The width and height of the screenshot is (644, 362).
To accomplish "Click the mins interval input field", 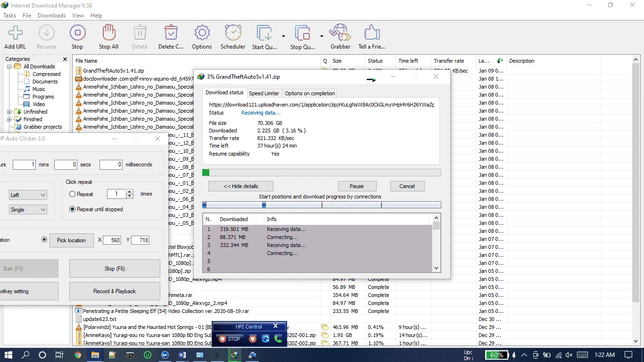I will pos(24,165).
